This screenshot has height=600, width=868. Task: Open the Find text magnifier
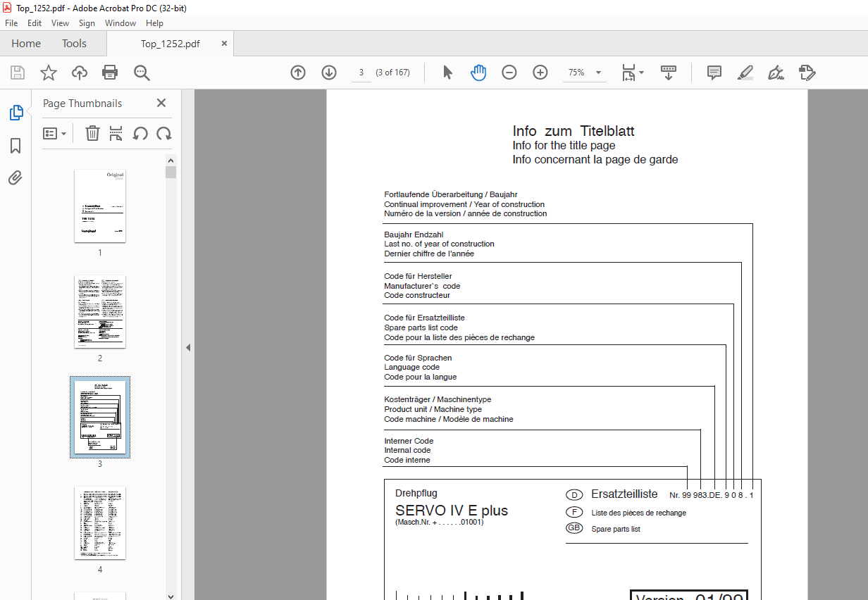(142, 73)
